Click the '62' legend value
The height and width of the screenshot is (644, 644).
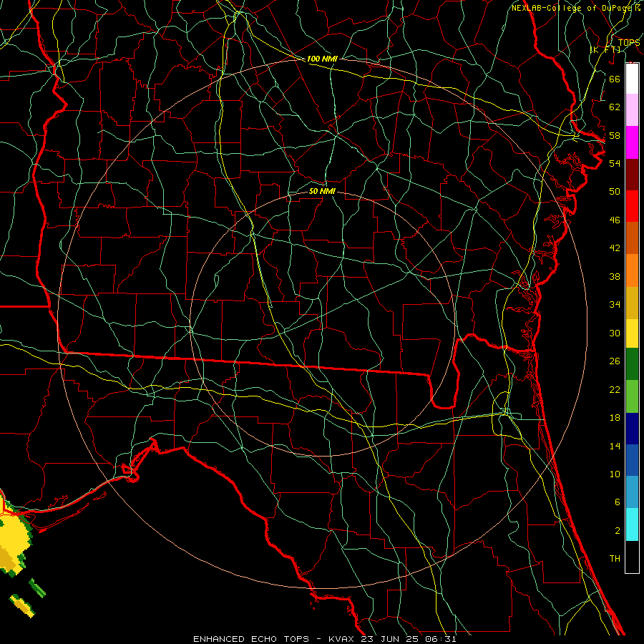click(x=615, y=107)
